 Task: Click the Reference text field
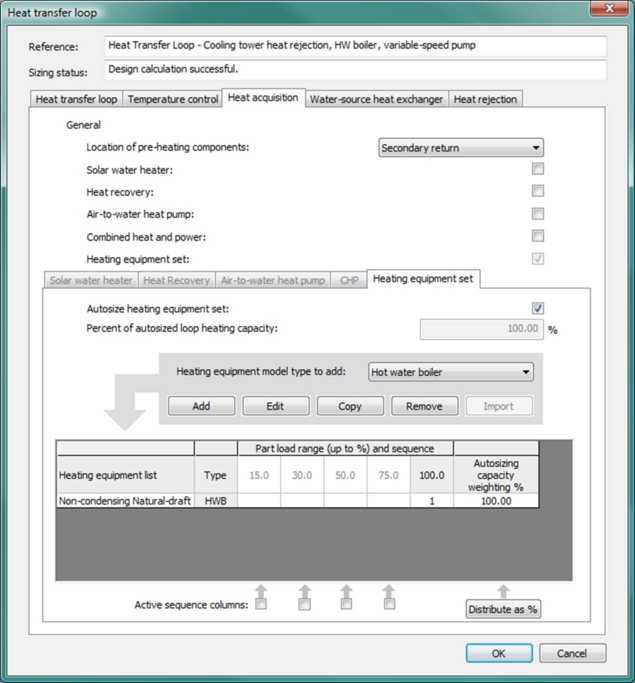(x=355, y=47)
